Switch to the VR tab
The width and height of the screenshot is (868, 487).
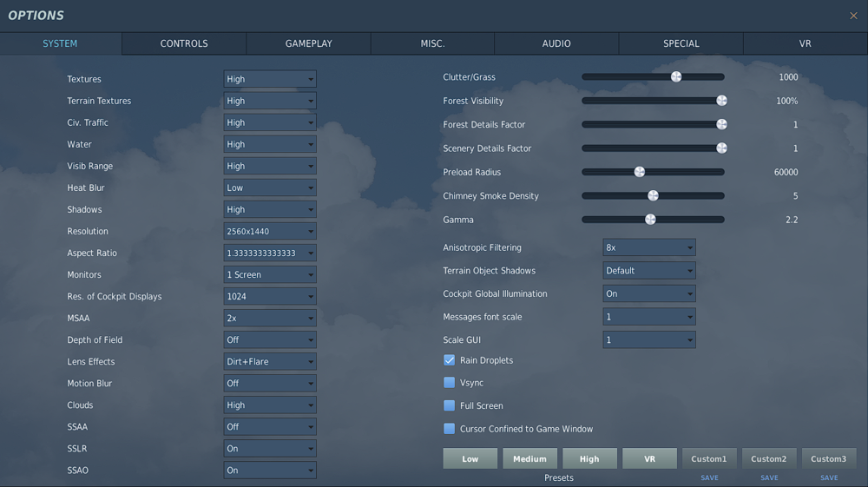pyautogui.click(x=805, y=43)
